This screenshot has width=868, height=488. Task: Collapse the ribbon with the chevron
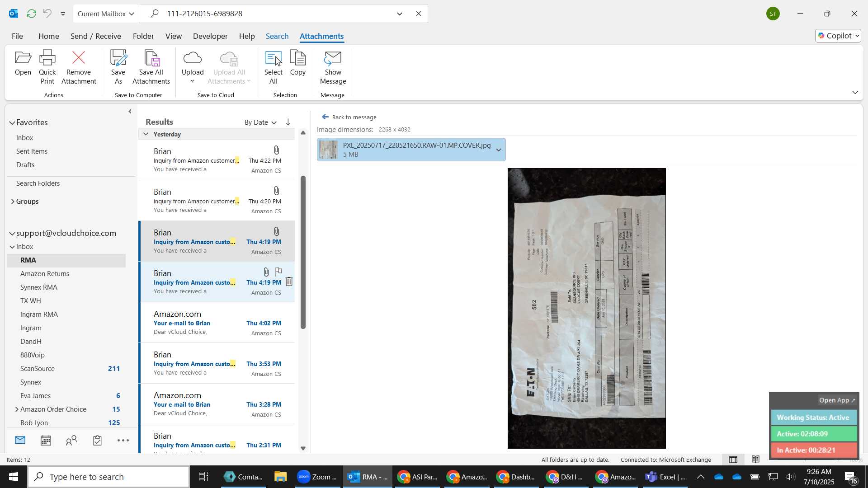coord(855,93)
